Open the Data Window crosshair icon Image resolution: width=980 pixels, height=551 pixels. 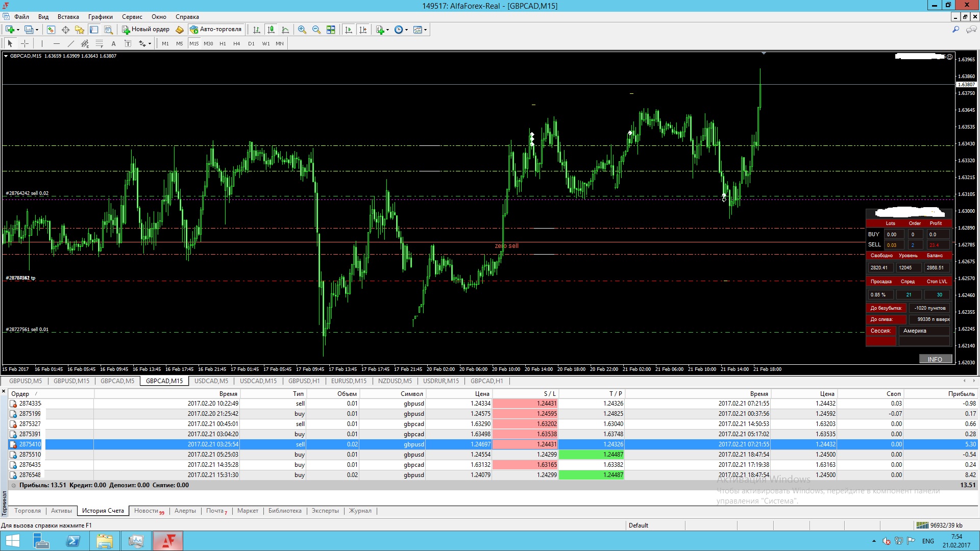point(65,30)
